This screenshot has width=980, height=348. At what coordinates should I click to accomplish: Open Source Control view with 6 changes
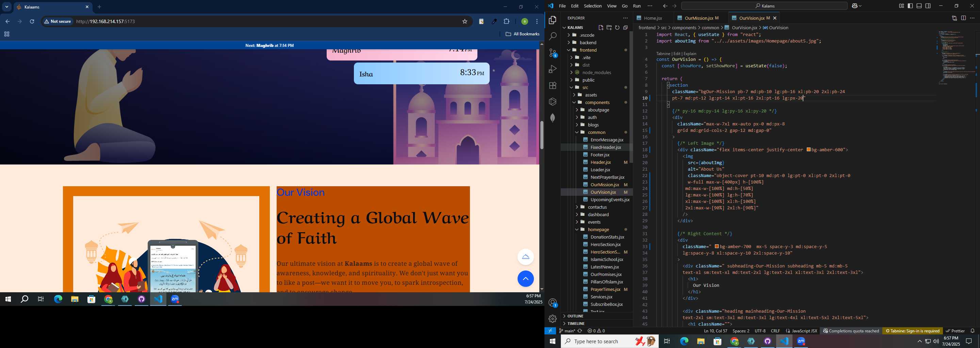[553, 53]
